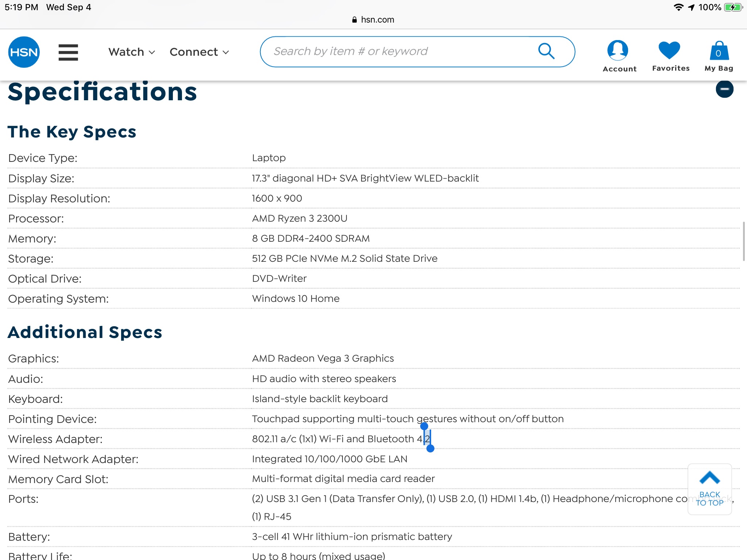This screenshot has height=560, width=747.
Task: Click the magnifying glass search icon
Action: (546, 51)
